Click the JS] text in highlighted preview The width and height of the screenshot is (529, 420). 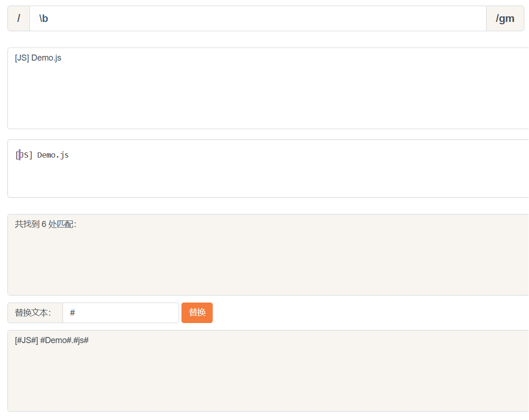point(27,155)
